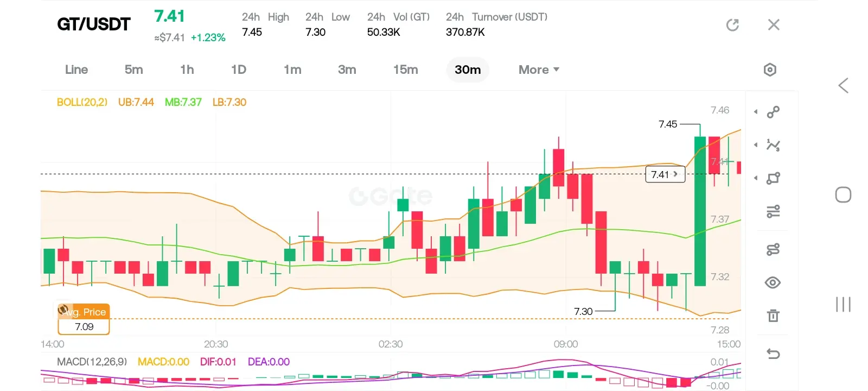Click the 7.28 price axis label
Image resolution: width=868 pixels, height=391 pixels.
coord(720,330)
